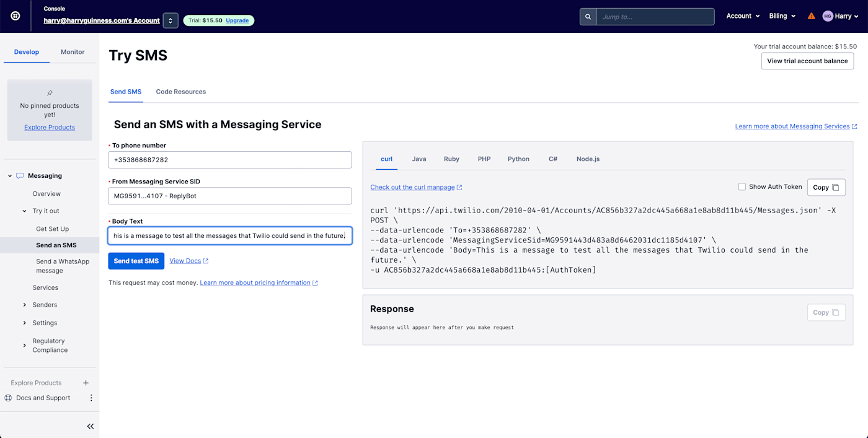Copy the curl code snippet

826,187
